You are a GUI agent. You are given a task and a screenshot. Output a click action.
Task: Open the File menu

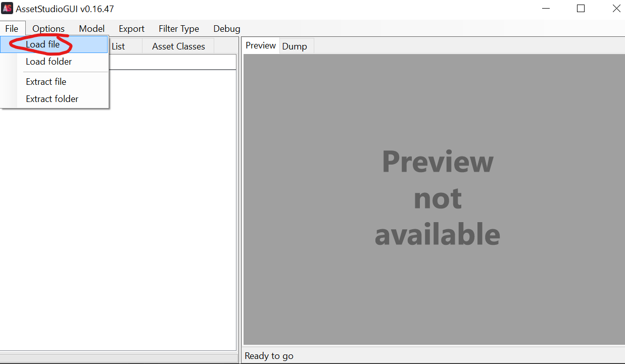click(12, 29)
